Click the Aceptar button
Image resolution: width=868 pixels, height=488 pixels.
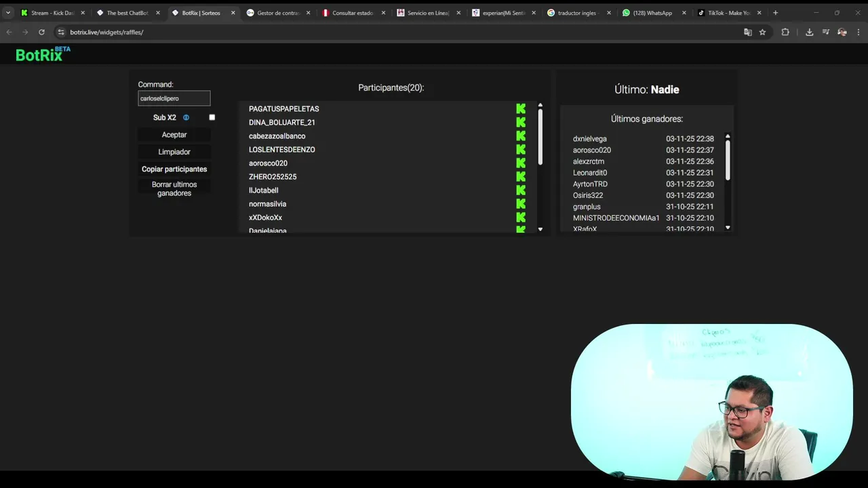click(174, 135)
